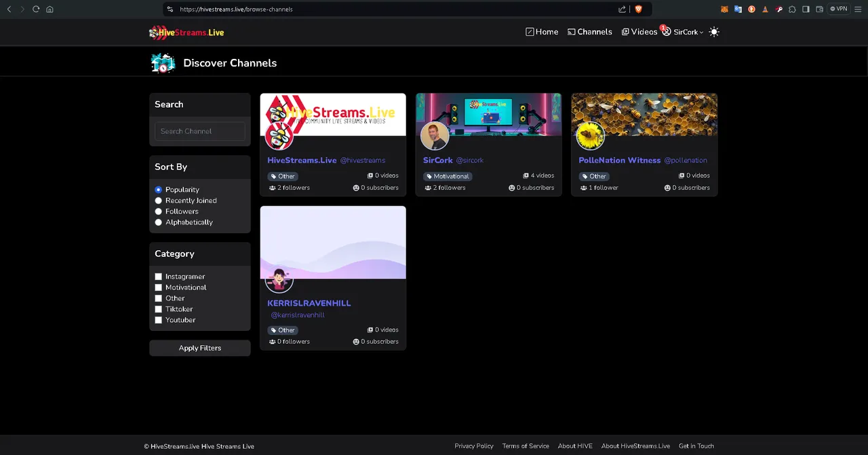Screen dimensions: 868x455
Task: Click SirCork gaming setup banner image
Action: pos(489,115)
